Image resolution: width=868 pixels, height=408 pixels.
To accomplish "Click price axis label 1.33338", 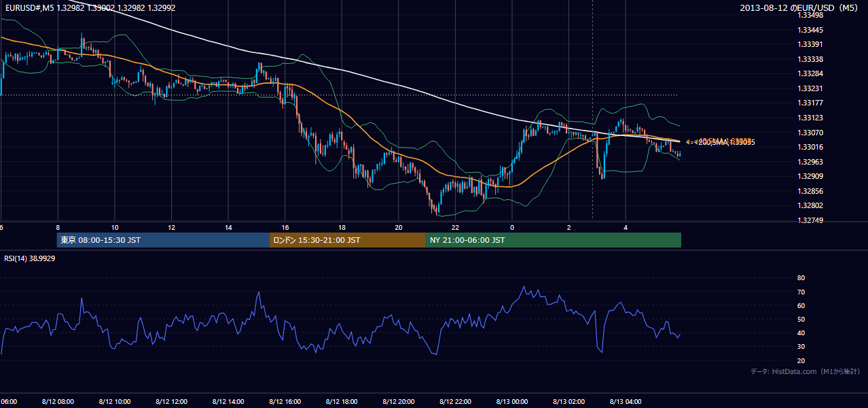I will pyautogui.click(x=811, y=59).
